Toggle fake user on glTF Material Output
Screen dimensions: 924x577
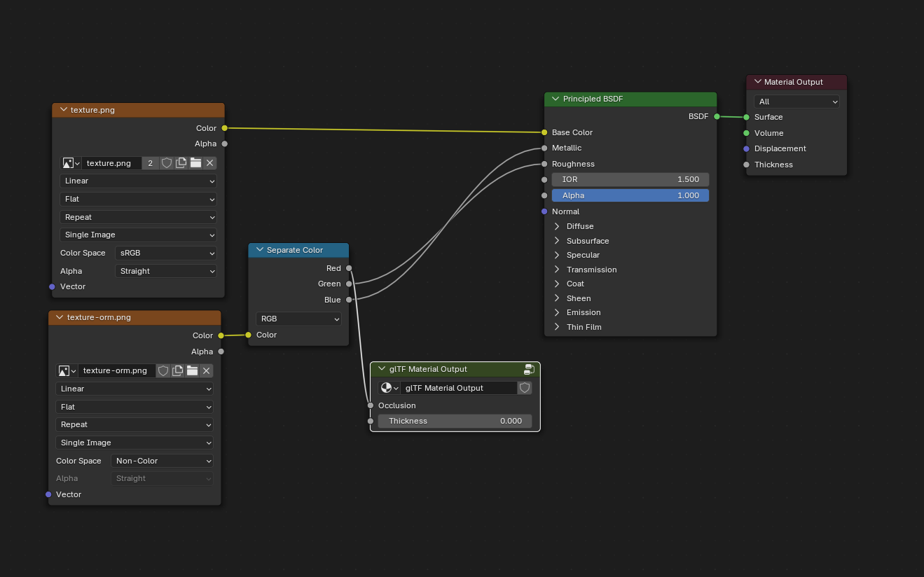pos(525,388)
